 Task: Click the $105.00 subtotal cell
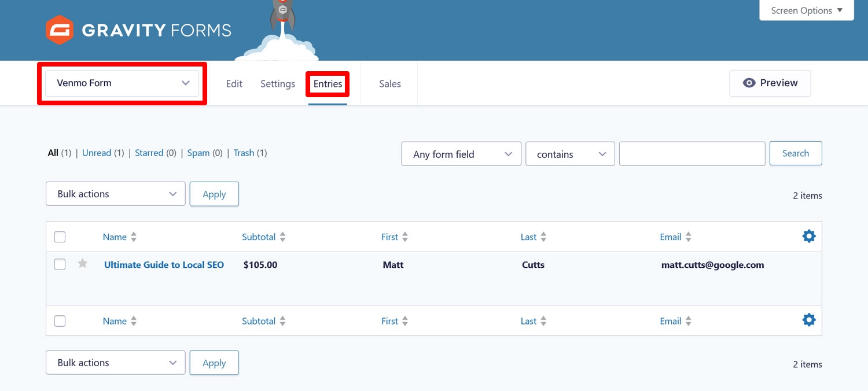(260, 265)
